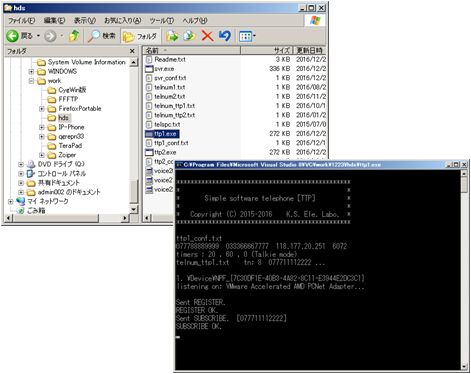Click the Copy To folder icon

click(189, 36)
